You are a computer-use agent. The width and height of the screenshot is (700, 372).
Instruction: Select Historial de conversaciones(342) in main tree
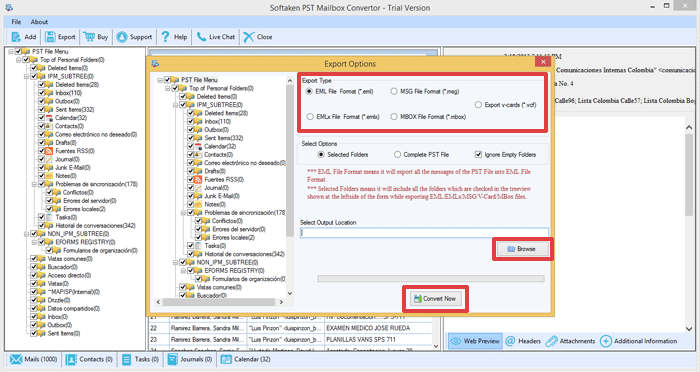tap(95, 226)
